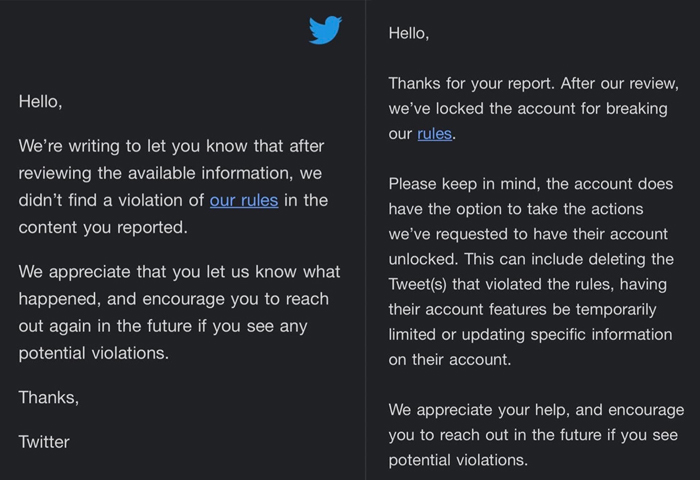
Task: Follow the "rules" link in the locked-account message
Action: click(x=434, y=133)
